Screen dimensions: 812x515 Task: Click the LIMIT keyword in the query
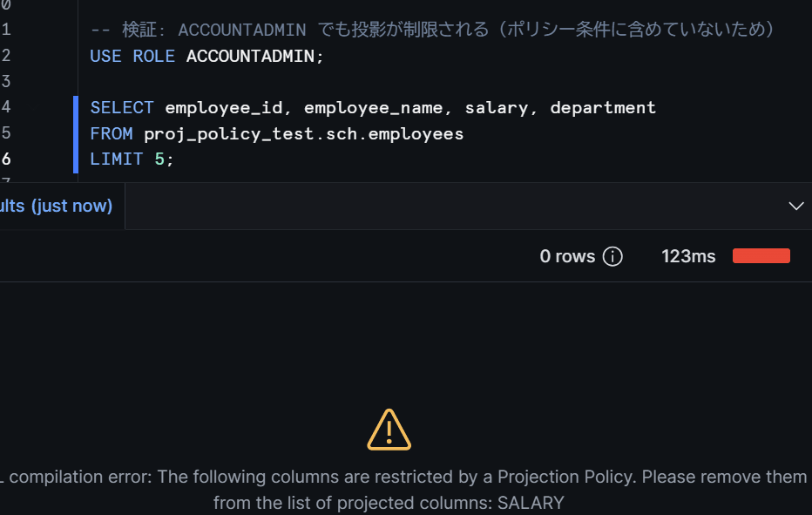(117, 159)
